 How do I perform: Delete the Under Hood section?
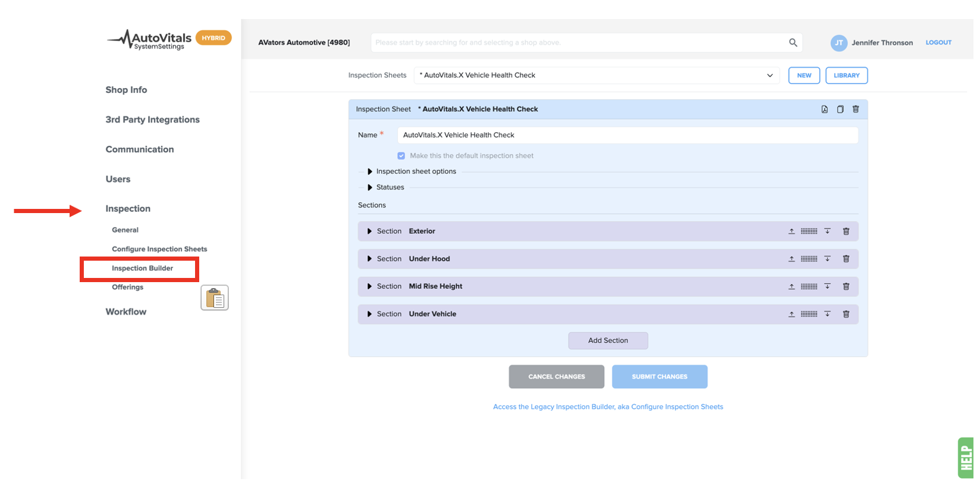click(x=846, y=259)
